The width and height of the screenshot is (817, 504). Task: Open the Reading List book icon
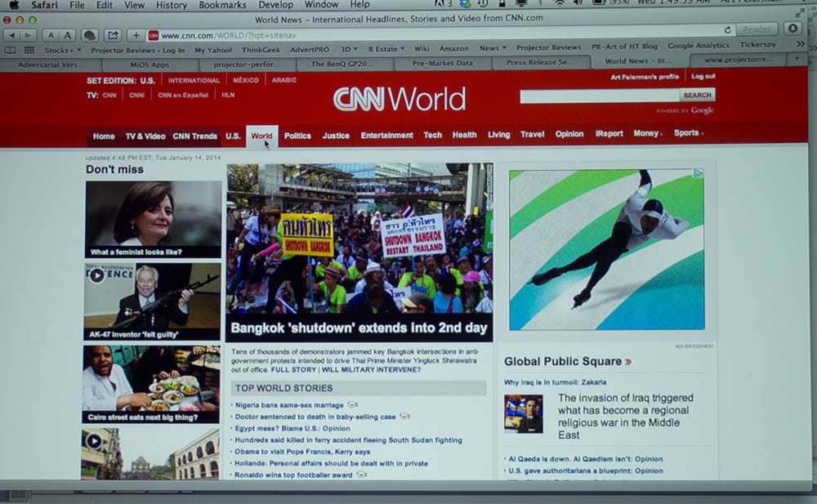[x=11, y=51]
